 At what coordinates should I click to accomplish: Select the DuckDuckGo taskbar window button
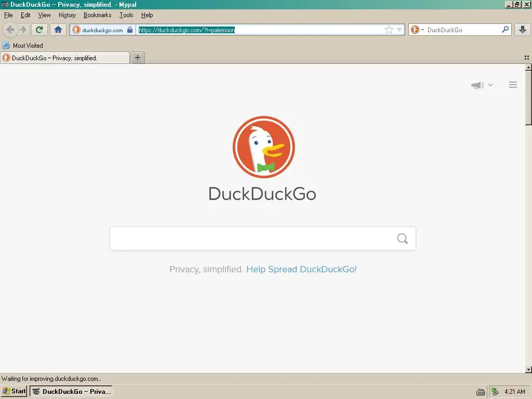[x=71, y=391]
